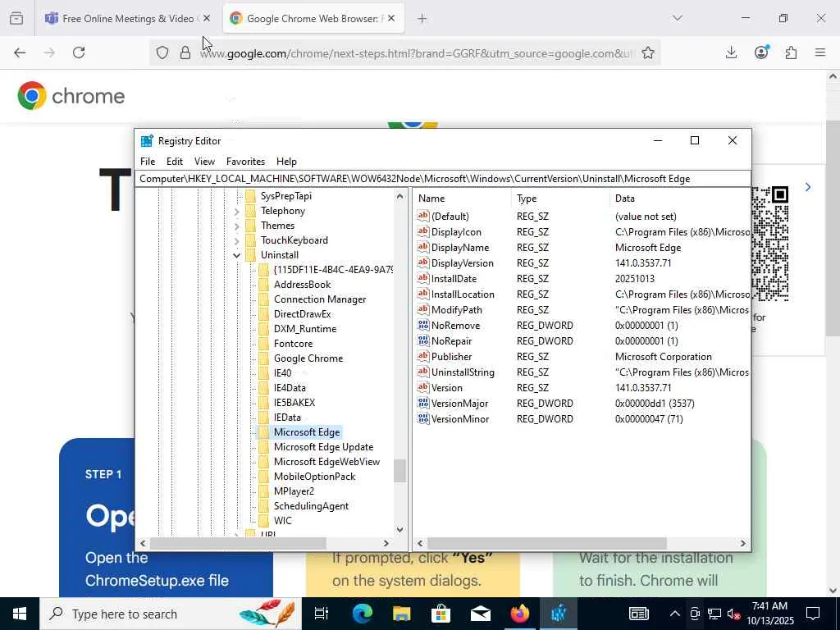Open the File menu in Registry Editor
The image size is (840, 630).
click(x=148, y=162)
